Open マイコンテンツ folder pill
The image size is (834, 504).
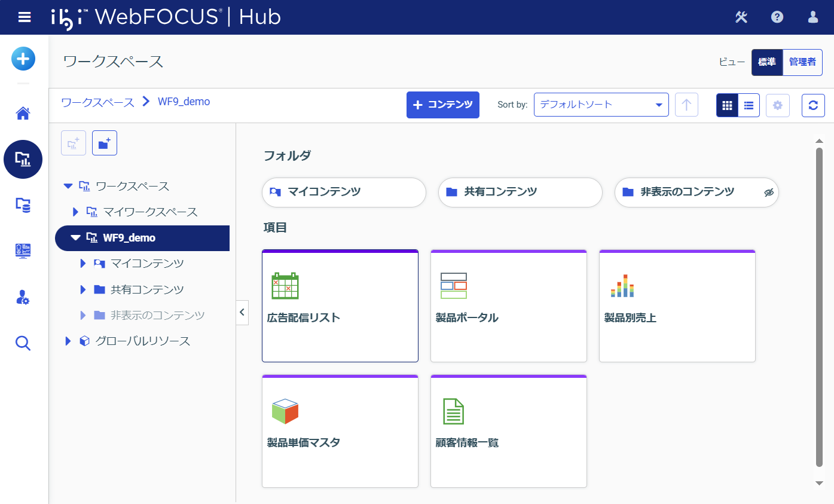(x=344, y=193)
